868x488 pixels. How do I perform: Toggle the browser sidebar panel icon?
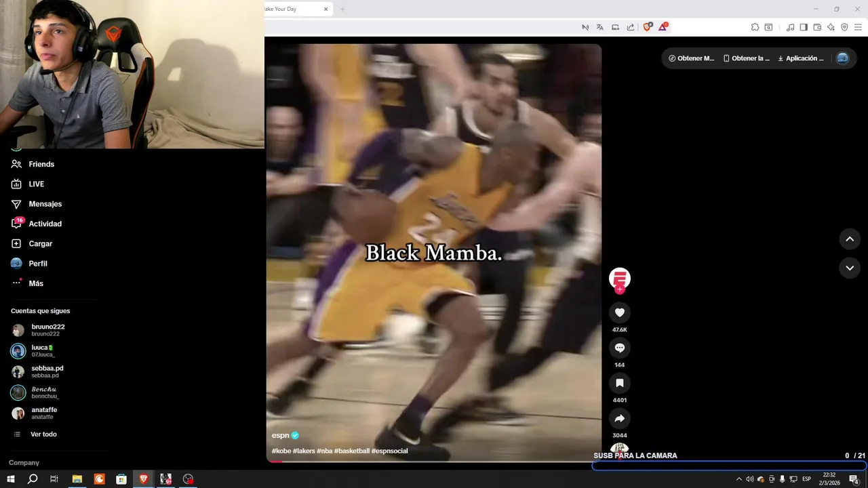(804, 27)
